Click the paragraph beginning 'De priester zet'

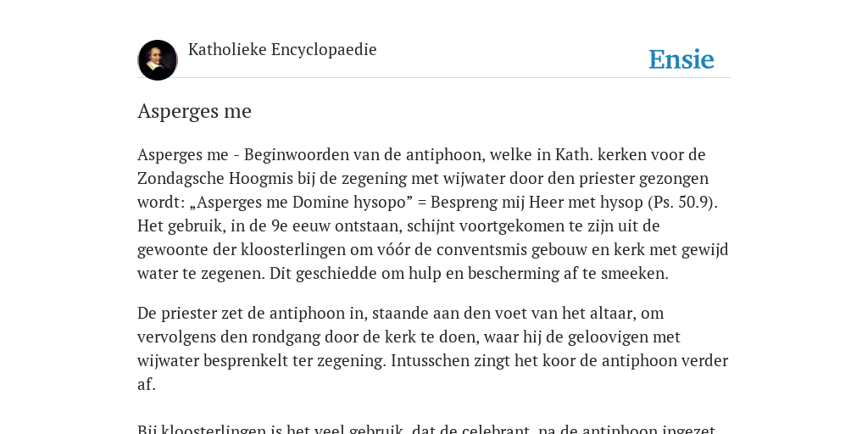coord(433,348)
